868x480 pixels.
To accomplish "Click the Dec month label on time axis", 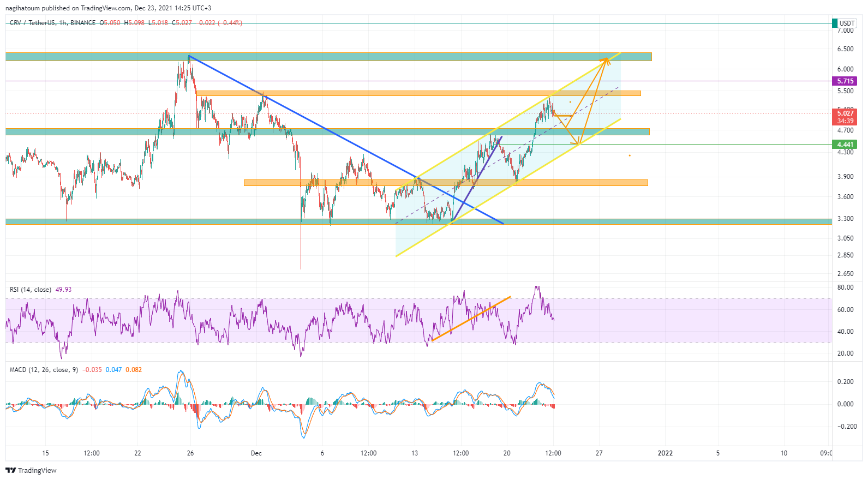I will (x=256, y=453).
